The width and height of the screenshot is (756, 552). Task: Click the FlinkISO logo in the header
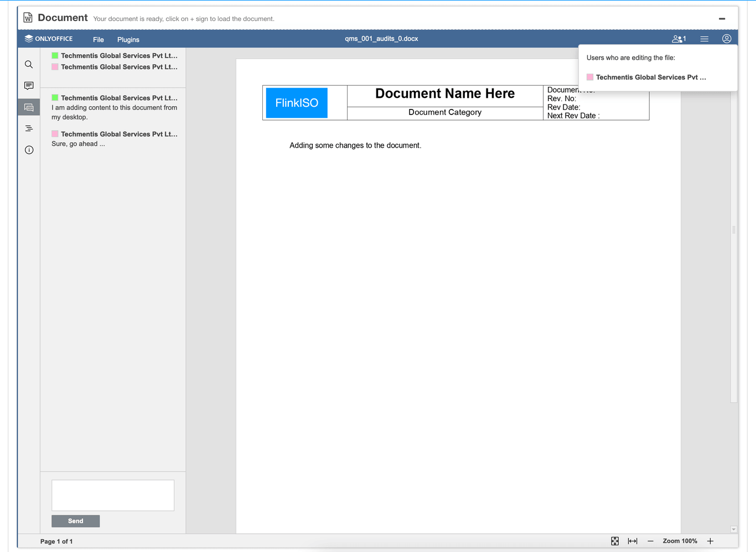click(297, 103)
